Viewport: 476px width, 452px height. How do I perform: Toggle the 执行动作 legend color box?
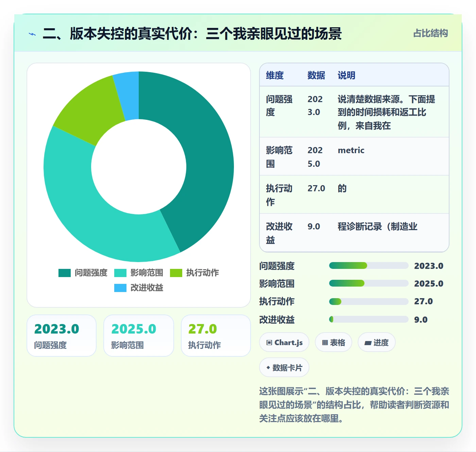click(176, 273)
